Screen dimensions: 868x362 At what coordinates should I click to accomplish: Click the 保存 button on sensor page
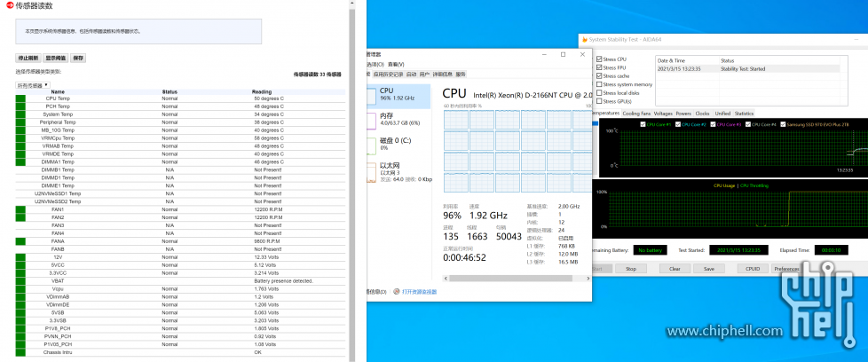click(x=78, y=59)
